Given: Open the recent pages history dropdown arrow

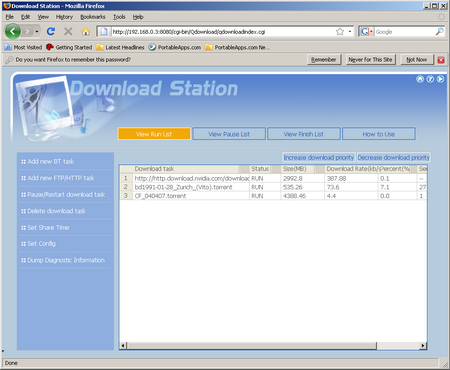Looking at the screenshot, I should 37,32.
